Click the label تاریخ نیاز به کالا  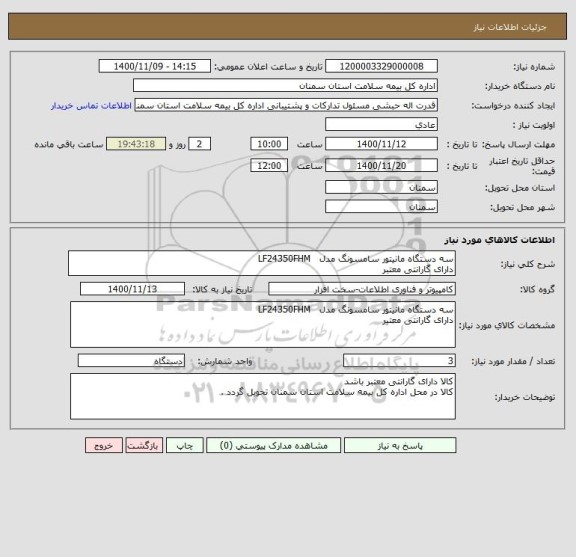pyautogui.click(x=223, y=290)
